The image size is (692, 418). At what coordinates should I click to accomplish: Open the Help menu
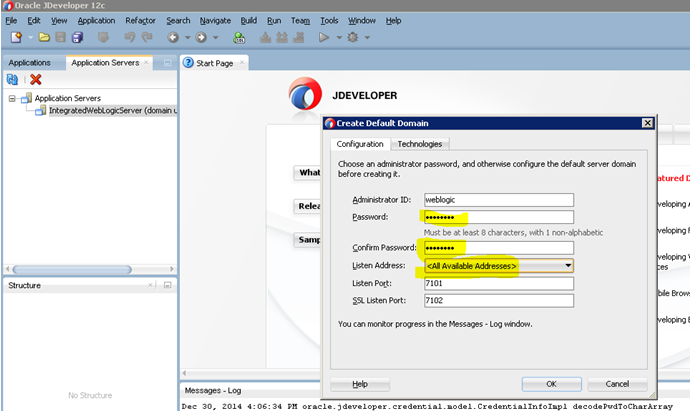(393, 20)
